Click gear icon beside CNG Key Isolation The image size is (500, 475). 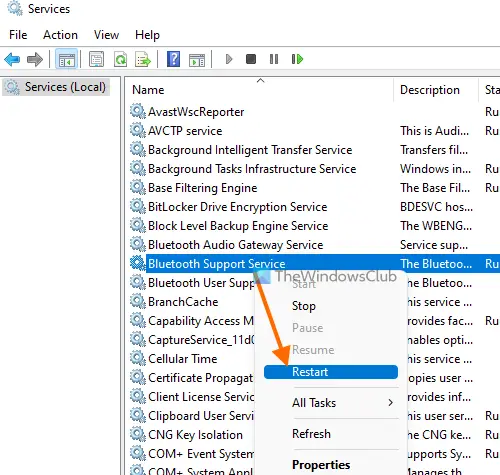(x=138, y=434)
